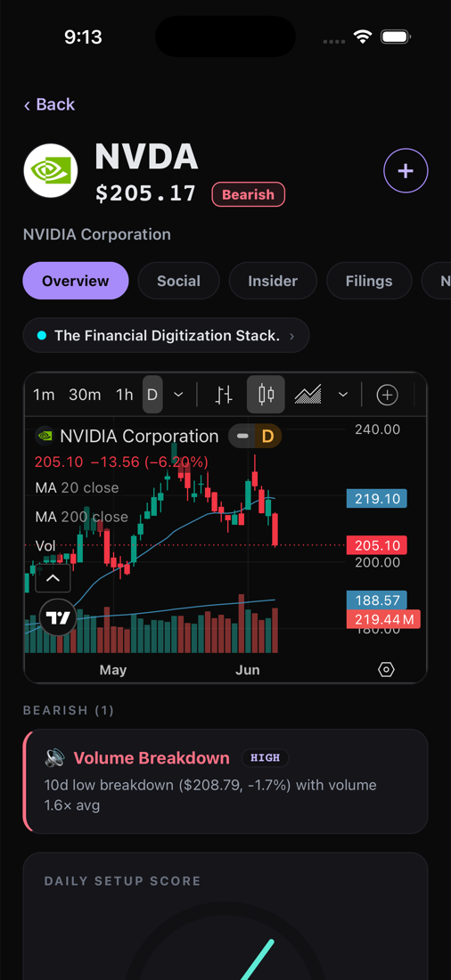
Task: Click the speaker icon in Volume Breakdown
Action: pyautogui.click(x=55, y=758)
